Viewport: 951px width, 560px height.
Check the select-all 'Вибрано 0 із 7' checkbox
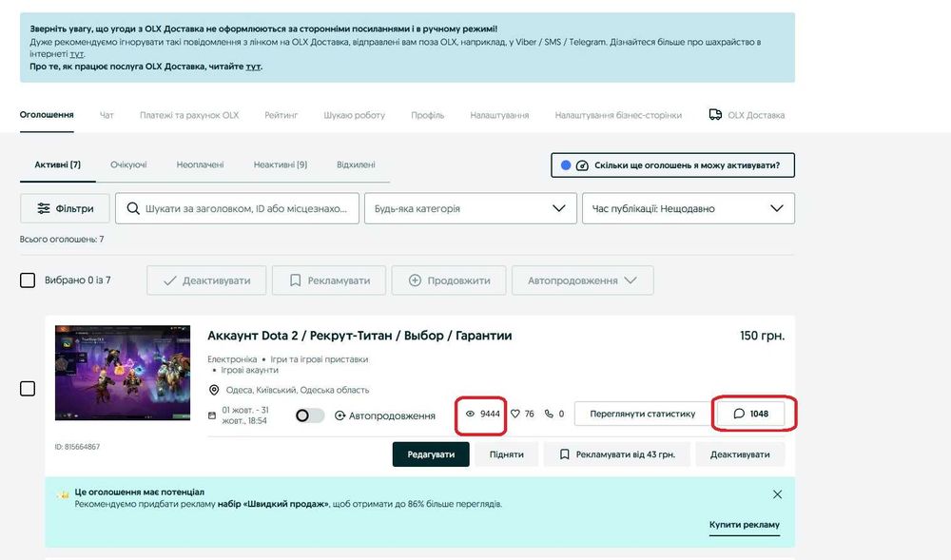pos(29,280)
